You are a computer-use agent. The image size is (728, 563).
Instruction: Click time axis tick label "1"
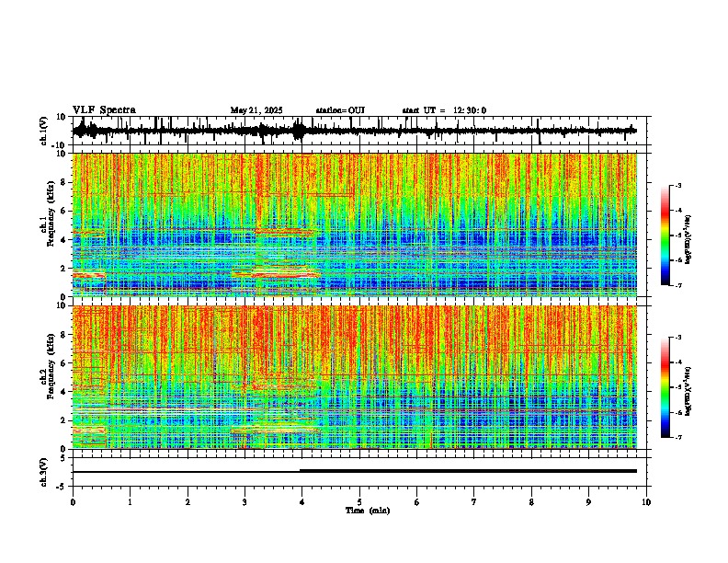(130, 502)
